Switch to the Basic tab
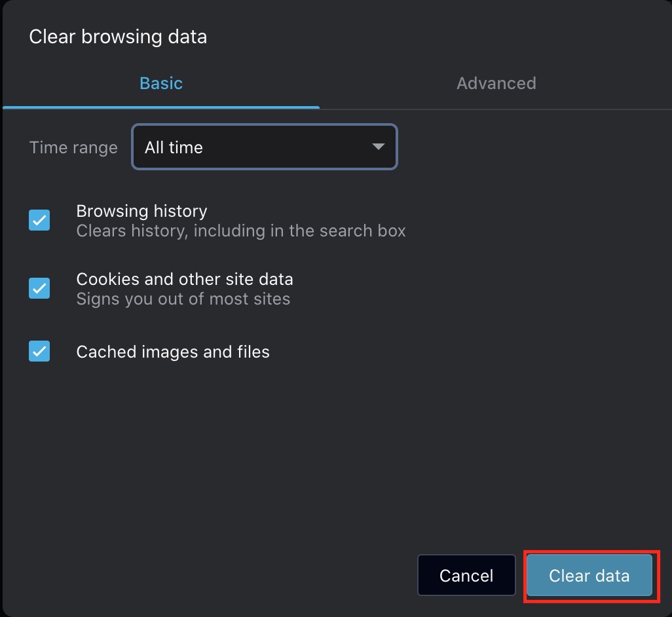This screenshot has height=617, width=672. point(160,83)
